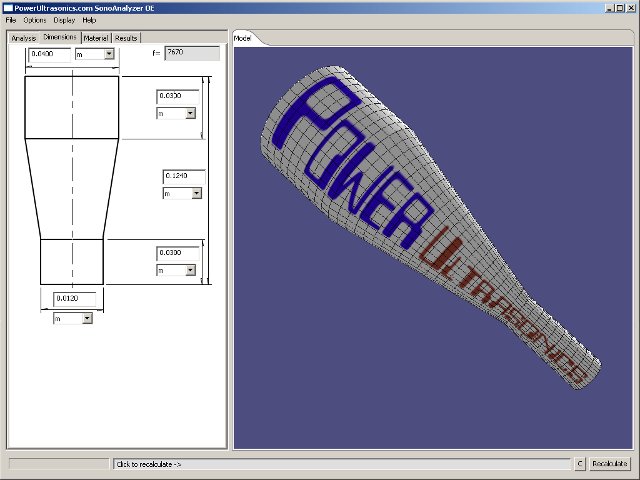Click the frequency field showing 7670
The height and width of the screenshot is (480, 640).
[x=192, y=53]
